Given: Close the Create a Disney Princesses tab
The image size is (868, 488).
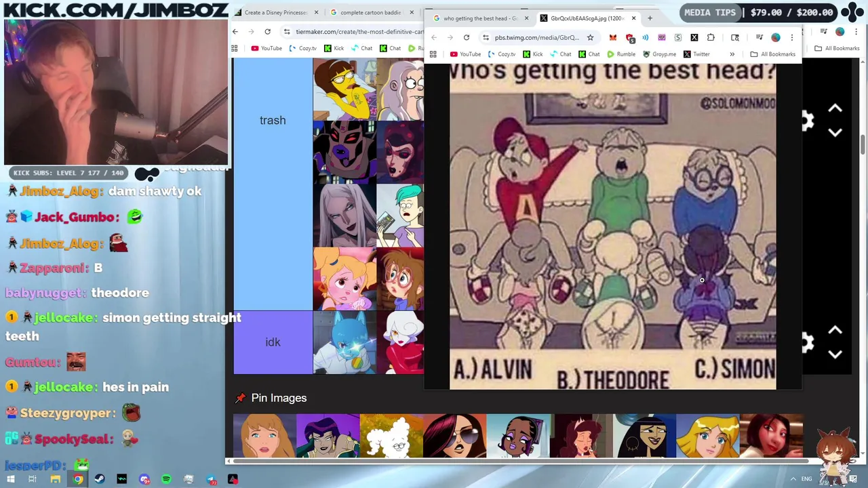Looking at the screenshot, I should (315, 12).
